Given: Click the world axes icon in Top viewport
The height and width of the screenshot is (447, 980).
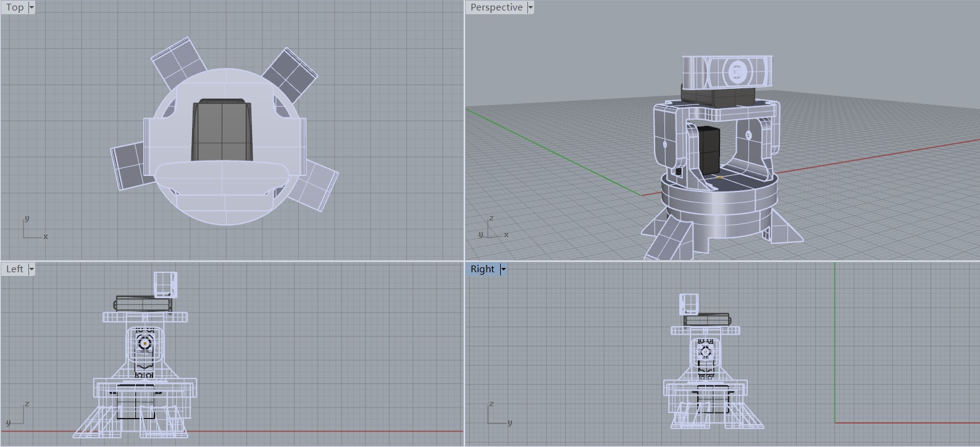Looking at the screenshot, I should (x=35, y=228).
